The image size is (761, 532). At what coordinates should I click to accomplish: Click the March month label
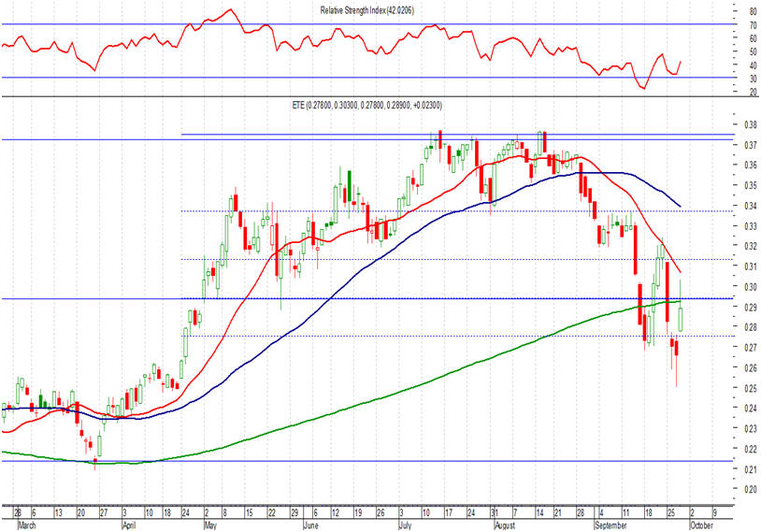[27, 525]
